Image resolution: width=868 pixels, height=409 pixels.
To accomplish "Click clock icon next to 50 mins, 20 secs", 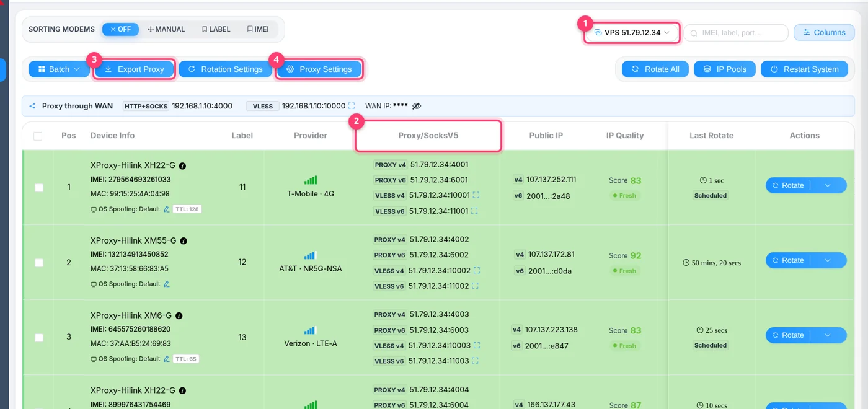I will pos(686,263).
